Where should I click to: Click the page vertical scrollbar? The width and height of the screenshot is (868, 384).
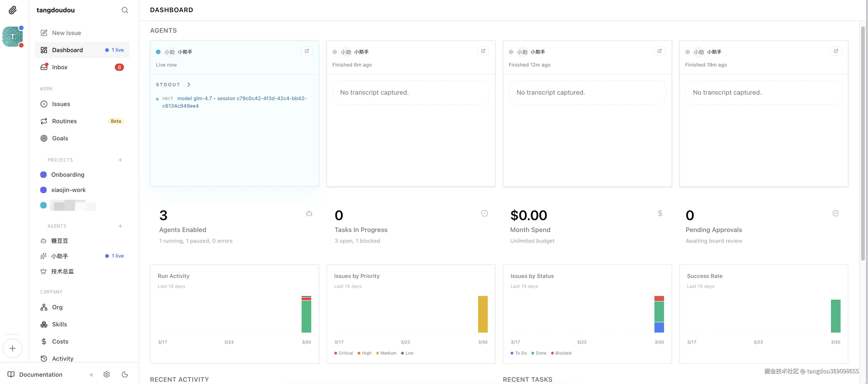[x=863, y=143]
